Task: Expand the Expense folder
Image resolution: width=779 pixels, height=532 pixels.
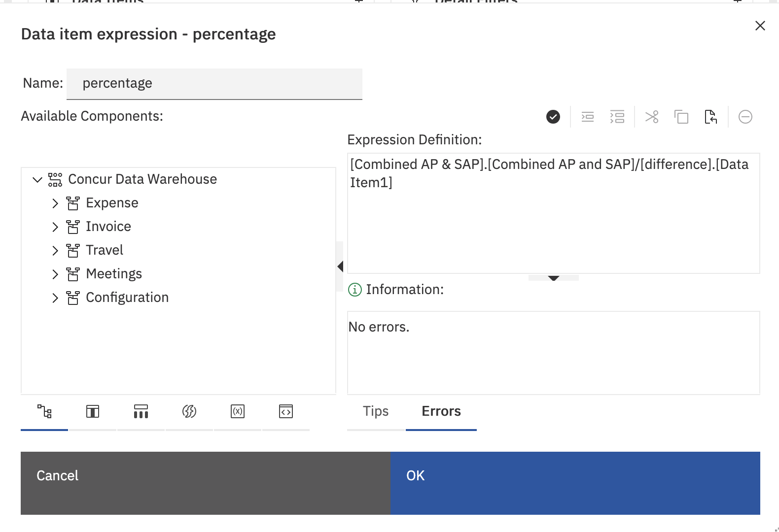Action: (x=55, y=203)
